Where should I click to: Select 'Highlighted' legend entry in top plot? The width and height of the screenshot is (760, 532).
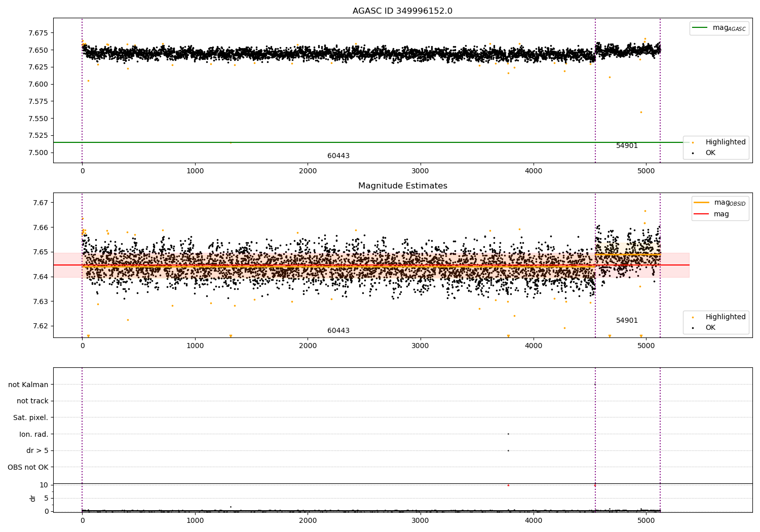(719, 142)
